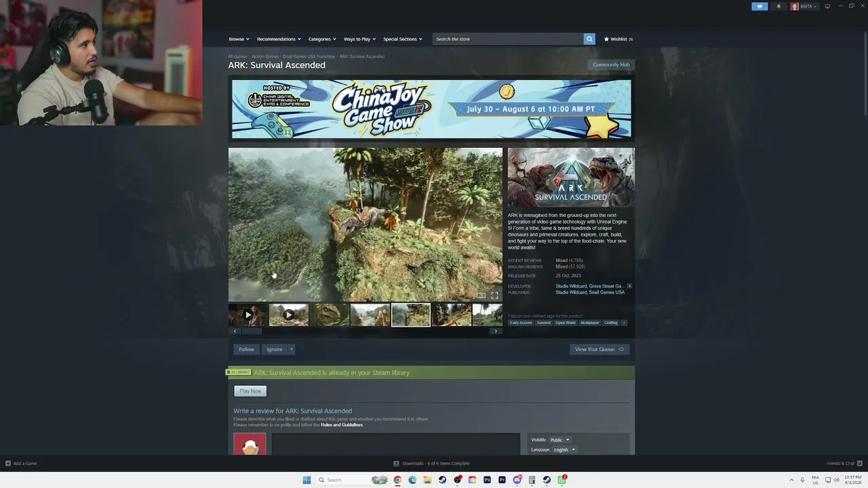Open the Instagram app in the taskbar
This screenshot has height=488, width=868.
click(472, 480)
